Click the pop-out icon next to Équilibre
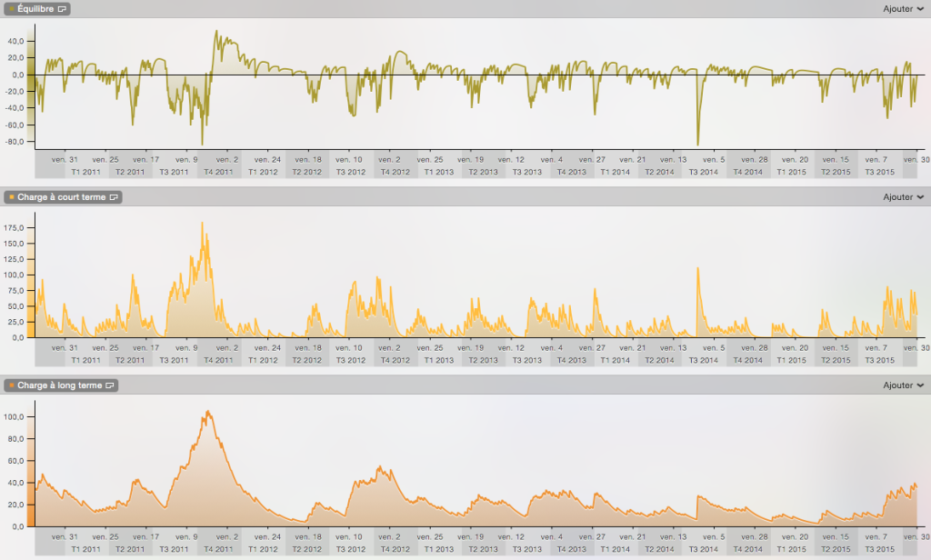The image size is (931, 560). click(62, 8)
